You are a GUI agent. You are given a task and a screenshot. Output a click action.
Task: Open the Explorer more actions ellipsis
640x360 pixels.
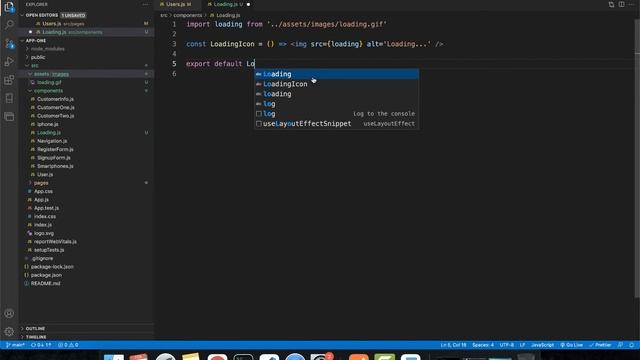click(145, 4)
